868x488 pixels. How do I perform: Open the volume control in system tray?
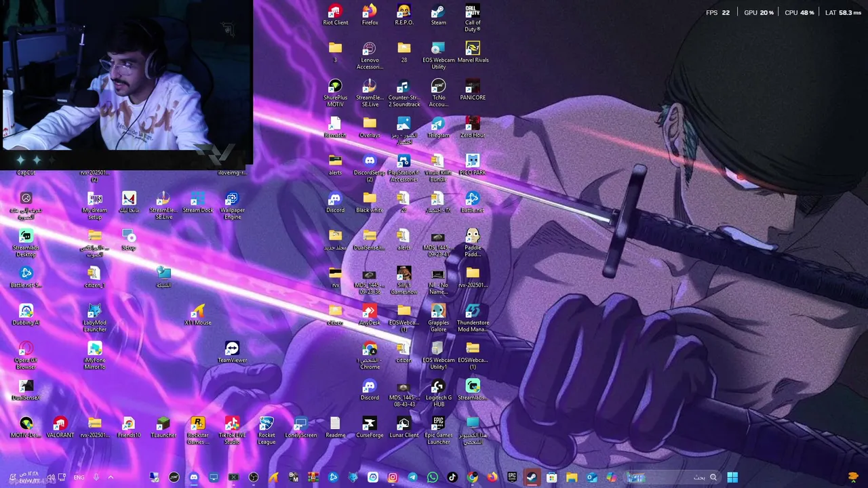tap(51, 477)
